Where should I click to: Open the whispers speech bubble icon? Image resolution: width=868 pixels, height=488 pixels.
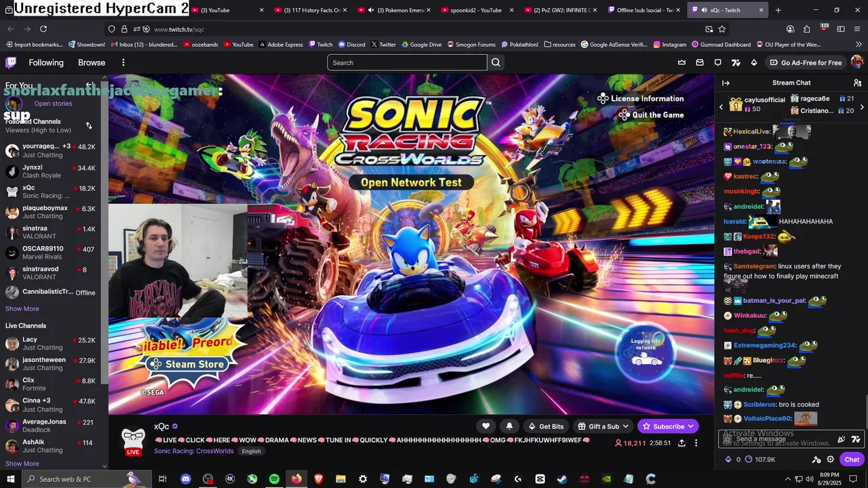[718, 62]
